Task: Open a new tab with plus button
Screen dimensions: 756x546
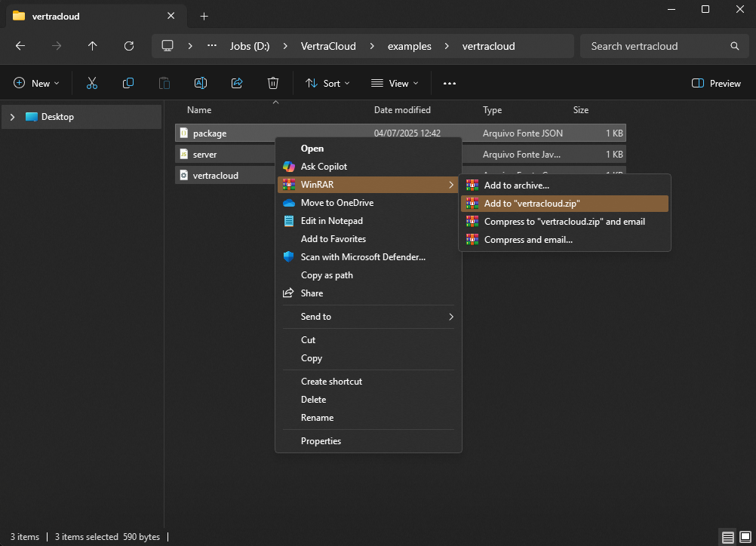Action: 204,17
